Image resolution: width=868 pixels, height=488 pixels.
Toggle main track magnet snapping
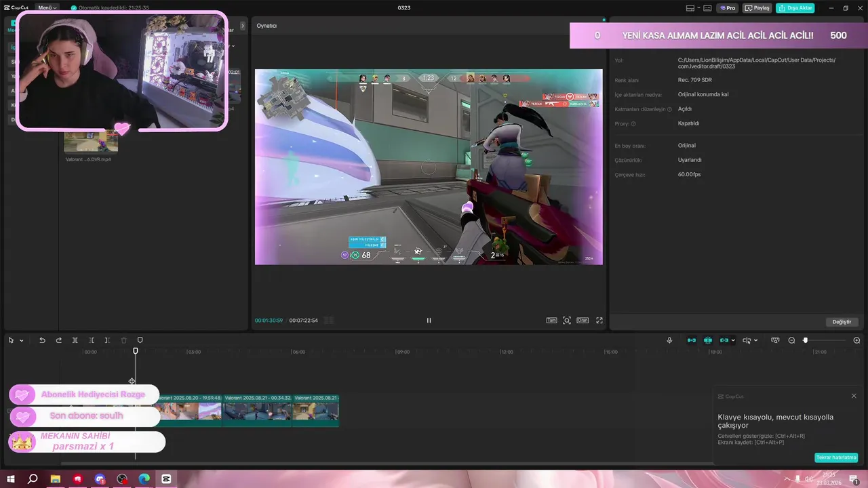pyautogui.click(x=692, y=340)
